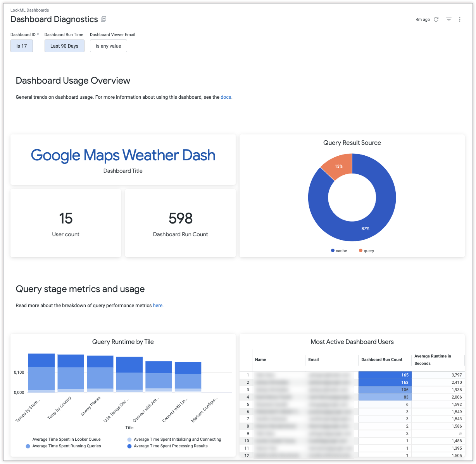The width and height of the screenshot is (476, 464).
Task: Click the Google Maps Weather Dash title
Action: (x=123, y=155)
